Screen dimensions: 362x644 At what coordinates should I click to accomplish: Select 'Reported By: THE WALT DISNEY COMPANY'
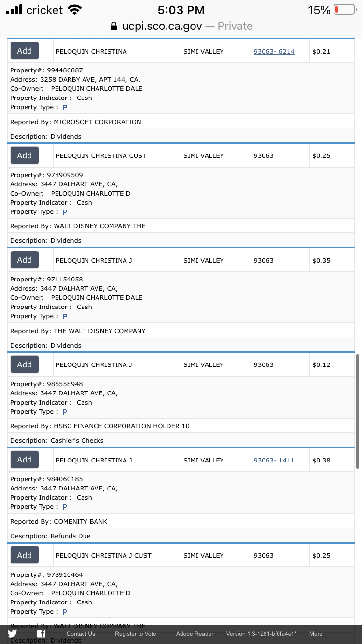(x=78, y=331)
